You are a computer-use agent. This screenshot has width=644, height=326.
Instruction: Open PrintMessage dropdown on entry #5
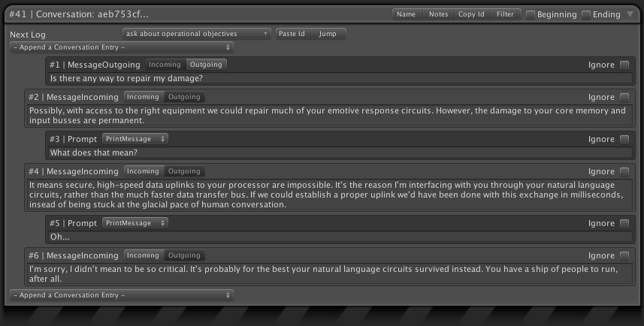[135, 223]
